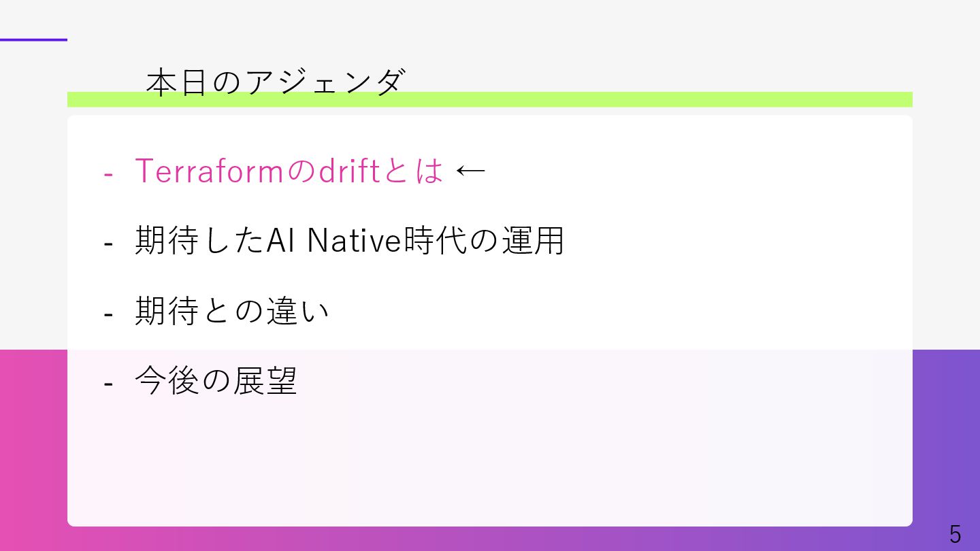Click the slide page number 5
Image resolution: width=980 pixels, height=551 pixels.
(x=955, y=534)
